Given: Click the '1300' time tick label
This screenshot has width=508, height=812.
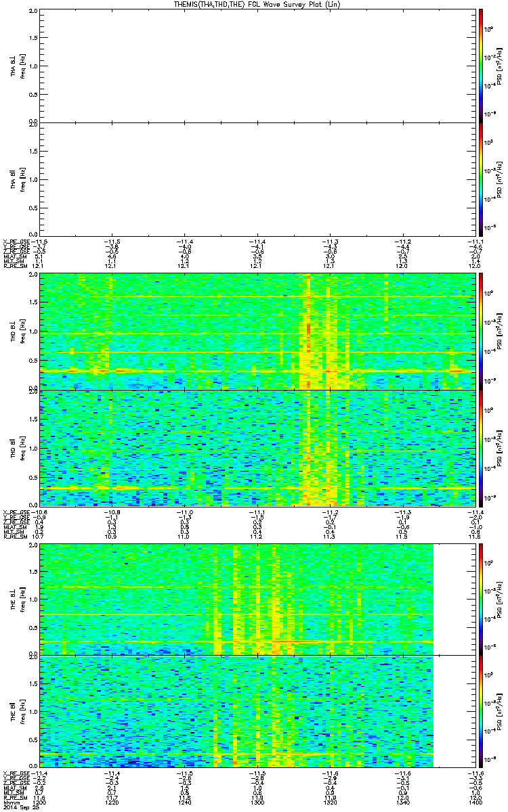Looking at the screenshot, I should 257,802.
